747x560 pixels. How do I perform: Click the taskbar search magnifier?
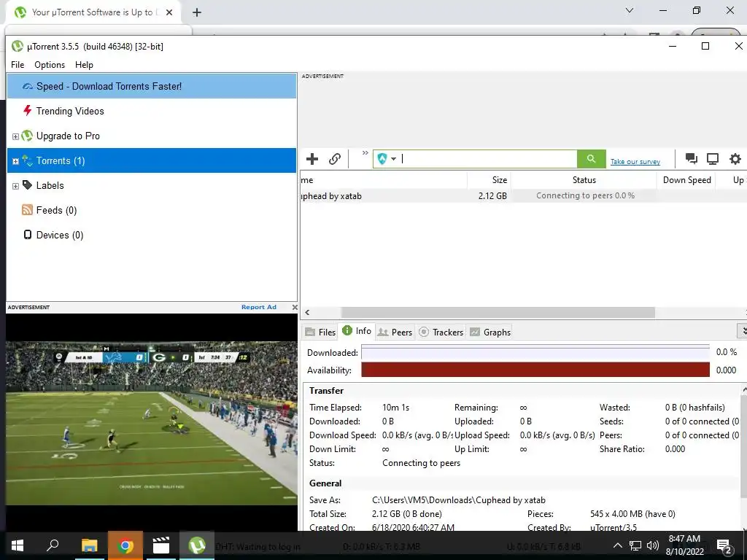pyautogui.click(x=53, y=545)
